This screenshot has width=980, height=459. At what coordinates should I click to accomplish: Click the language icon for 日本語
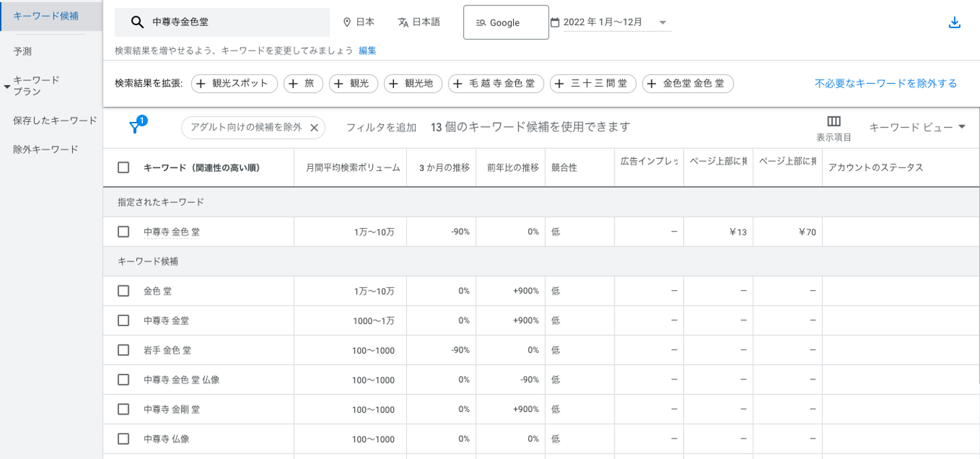pyautogui.click(x=403, y=22)
